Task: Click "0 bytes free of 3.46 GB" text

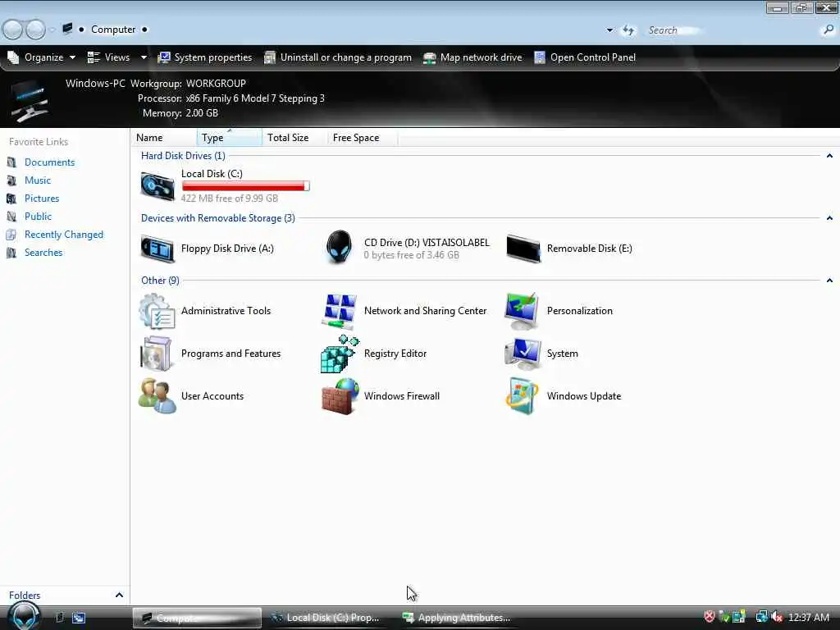Action: click(412, 255)
